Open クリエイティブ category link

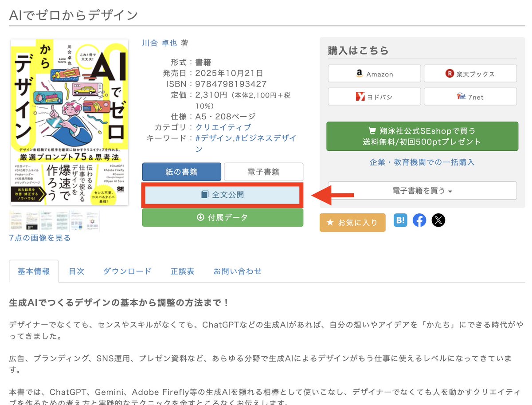coord(223,127)
